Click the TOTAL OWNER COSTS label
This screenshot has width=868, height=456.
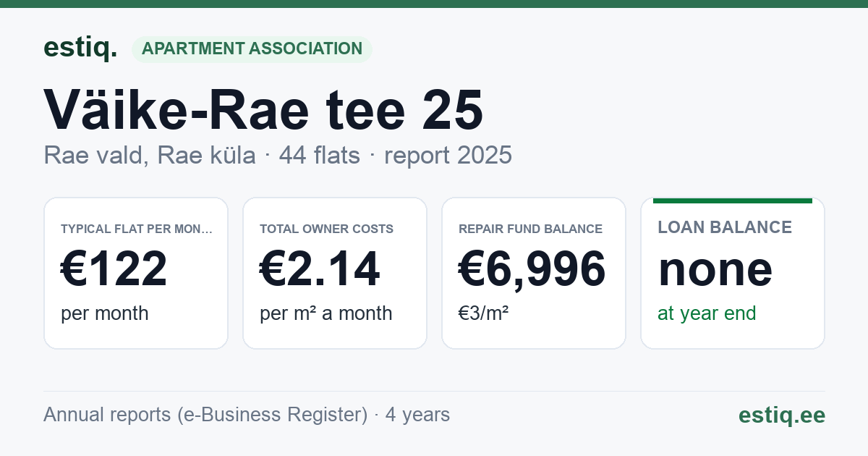coord(327,229)
